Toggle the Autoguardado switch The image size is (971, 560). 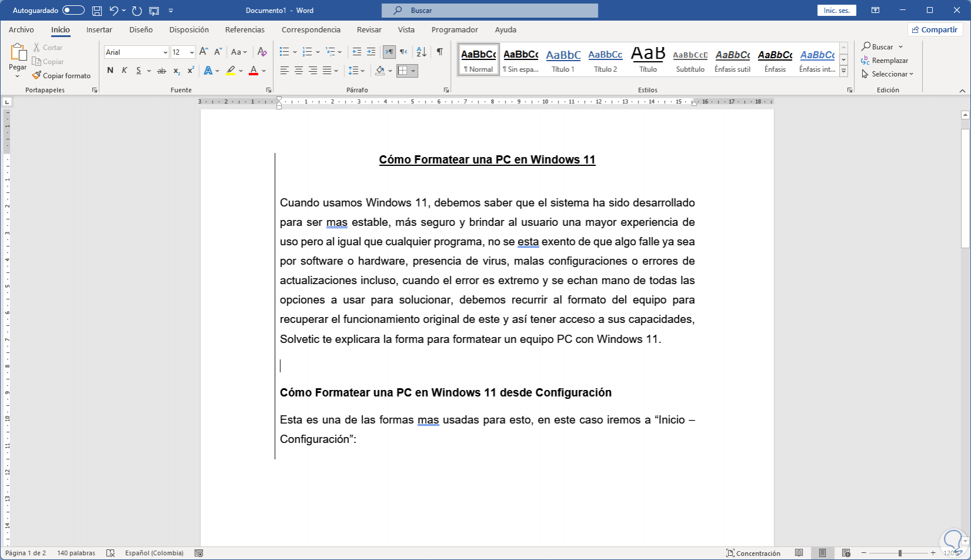click(73, 11)
